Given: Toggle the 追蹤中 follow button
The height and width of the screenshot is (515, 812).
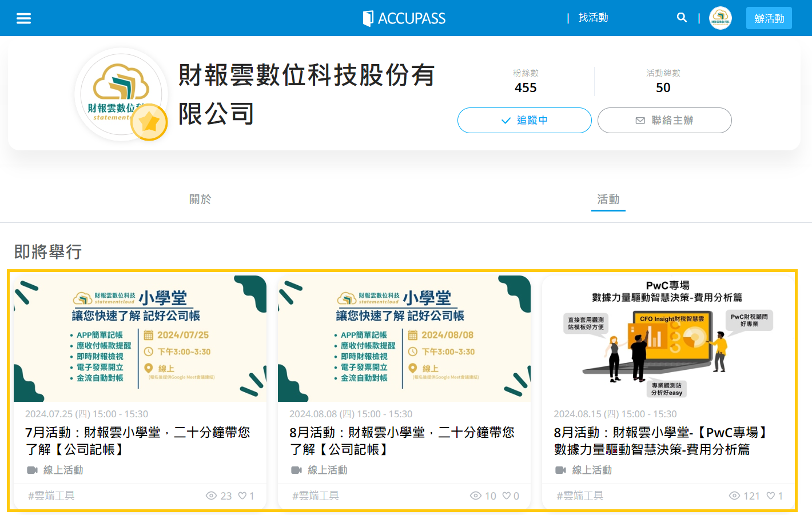Looking at the screenshot, I should tap(524, 120).
